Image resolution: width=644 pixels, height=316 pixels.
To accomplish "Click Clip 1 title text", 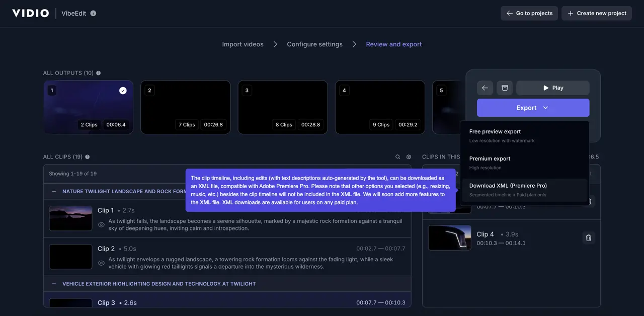I will point(106,210).
